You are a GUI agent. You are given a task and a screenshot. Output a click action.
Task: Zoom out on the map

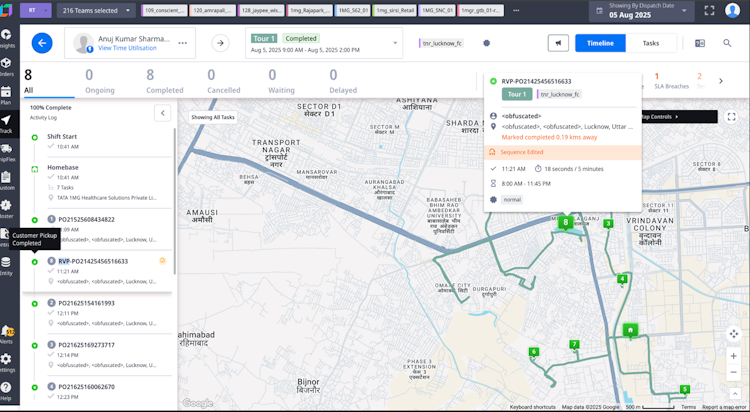click(733, 372)
